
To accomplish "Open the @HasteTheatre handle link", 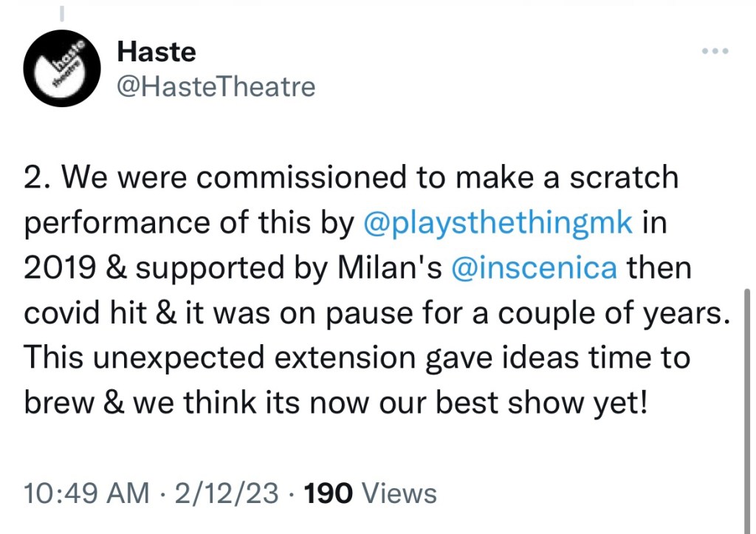I will click(x=216, y=86).
